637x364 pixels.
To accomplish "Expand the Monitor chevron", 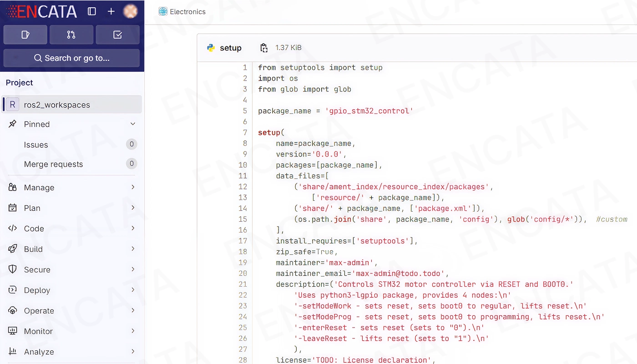I will point(133,331).
